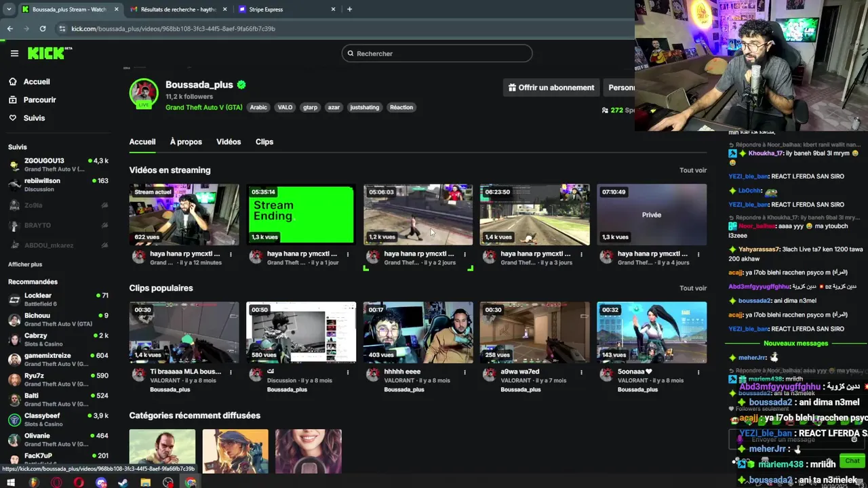868x488 pixels.
Task: Click the justshating tag
Action: [365, 107]
